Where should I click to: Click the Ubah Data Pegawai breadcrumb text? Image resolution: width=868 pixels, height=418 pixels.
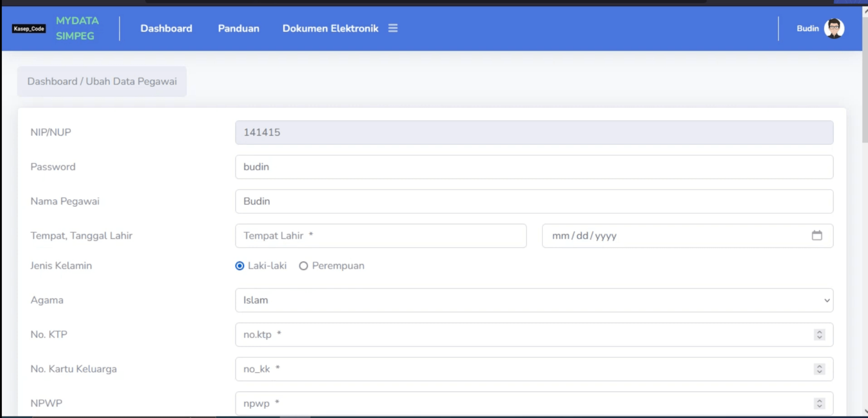coord(131,82)
